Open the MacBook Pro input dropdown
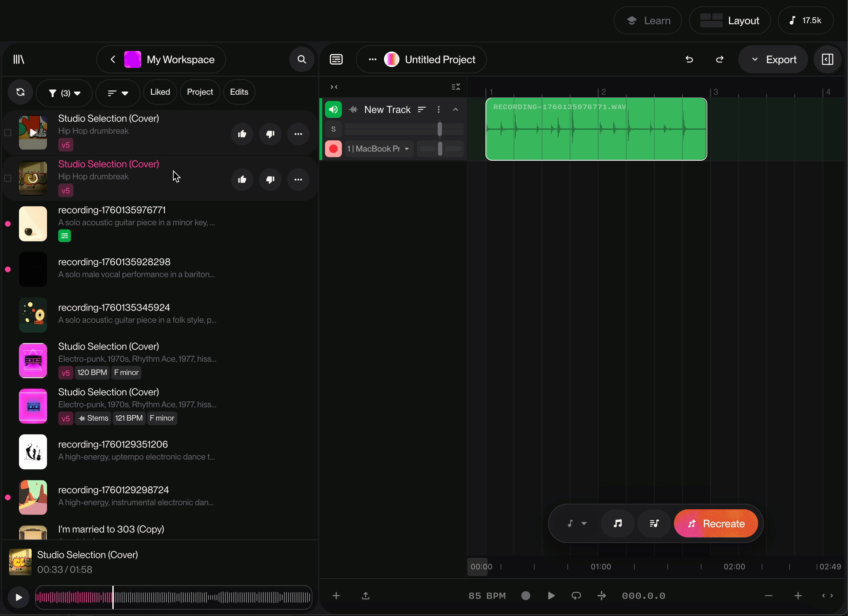Viewport: 848px width, 616px height. (x=378, y=149)
